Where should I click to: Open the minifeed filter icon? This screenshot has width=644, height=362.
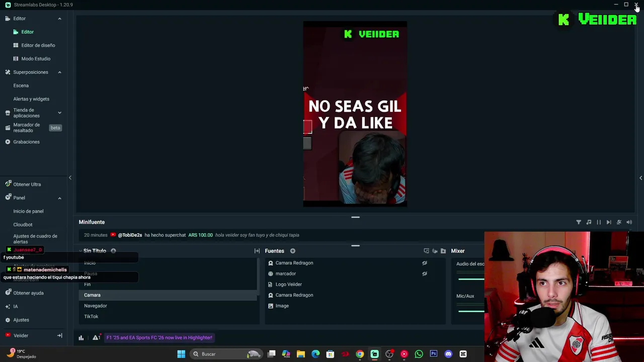click(x=579, y=222)
